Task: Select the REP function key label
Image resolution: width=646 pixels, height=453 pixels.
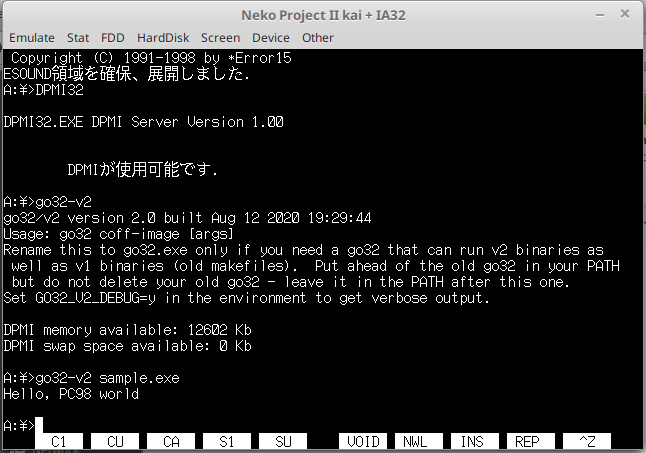Action: (x=530, y=440)
